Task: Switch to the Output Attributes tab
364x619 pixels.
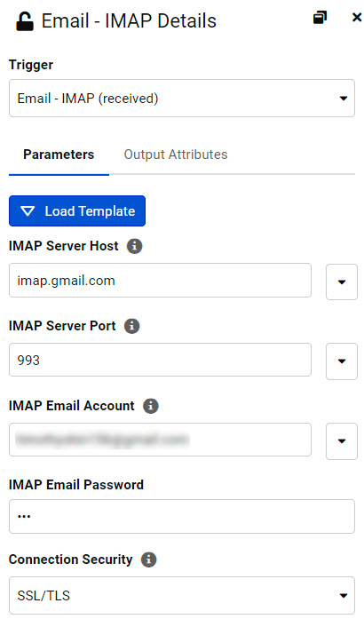Action: tap(176, 155)
